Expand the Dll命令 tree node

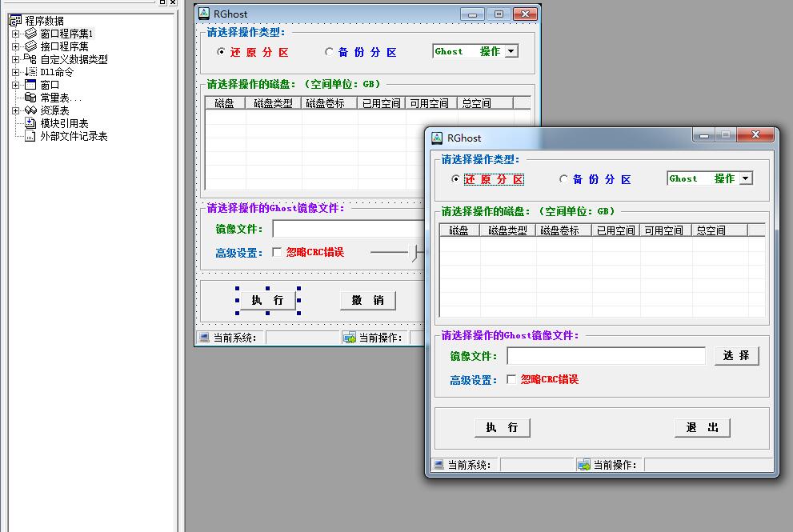coord(16,72)
